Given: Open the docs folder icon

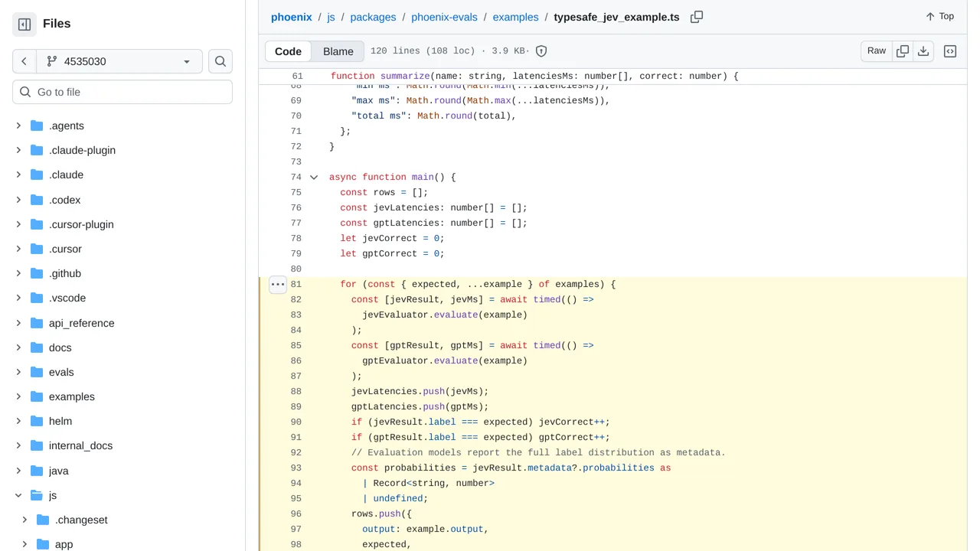Looking at the screenshot, I should 37,347.
